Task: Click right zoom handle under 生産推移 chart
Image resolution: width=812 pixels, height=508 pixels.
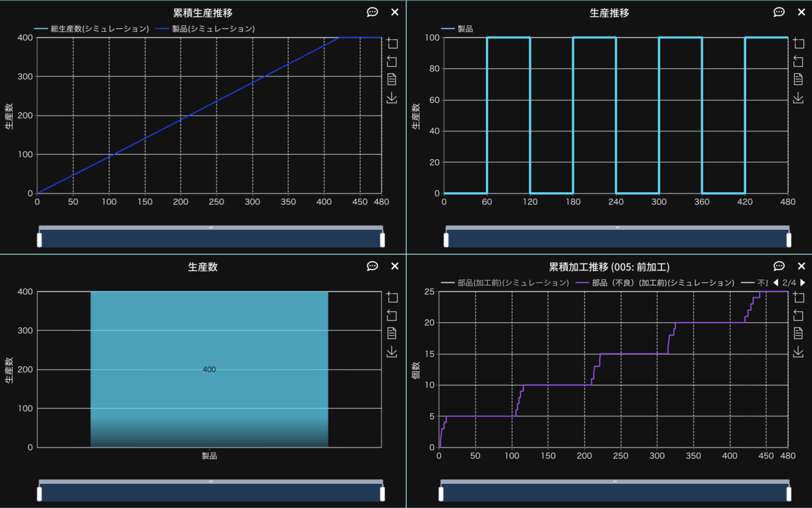Action: pyautogui.click(x=789, y=240)
